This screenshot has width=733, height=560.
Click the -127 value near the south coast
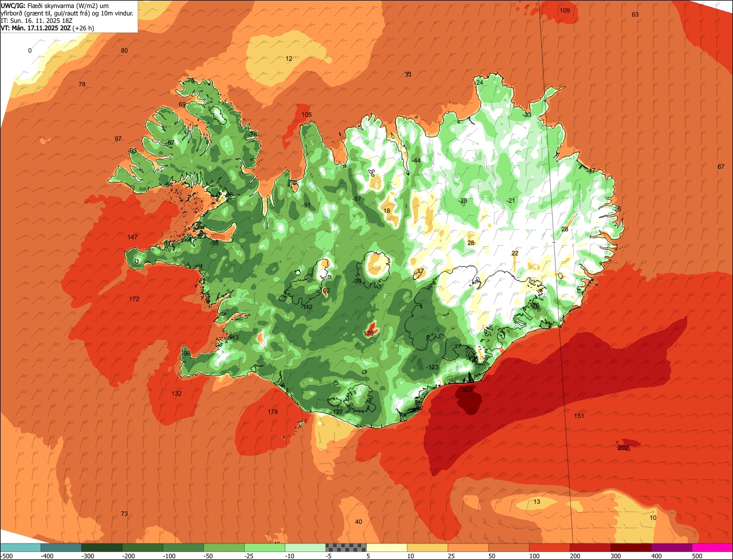tap(337, 412)
